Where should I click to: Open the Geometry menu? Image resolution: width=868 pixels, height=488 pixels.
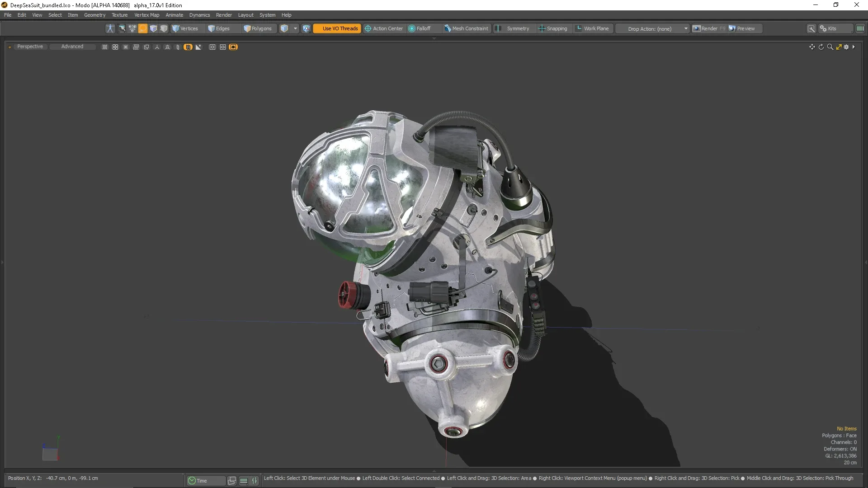pyautogui.click(x=94, y=15)
